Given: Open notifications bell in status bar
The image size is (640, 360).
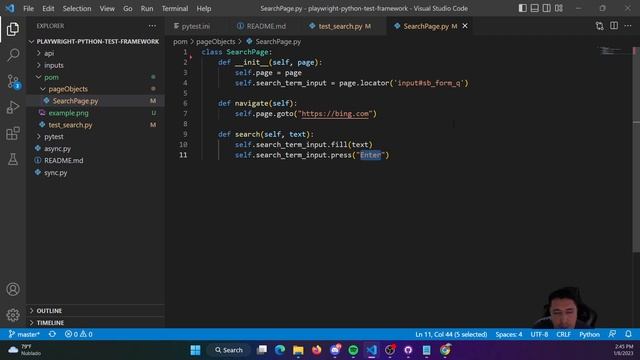Looking at the screenshot, I should [628, 334].
